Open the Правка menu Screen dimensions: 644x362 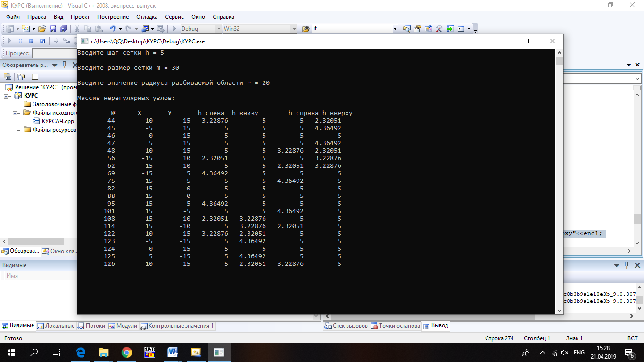point(36,16)
